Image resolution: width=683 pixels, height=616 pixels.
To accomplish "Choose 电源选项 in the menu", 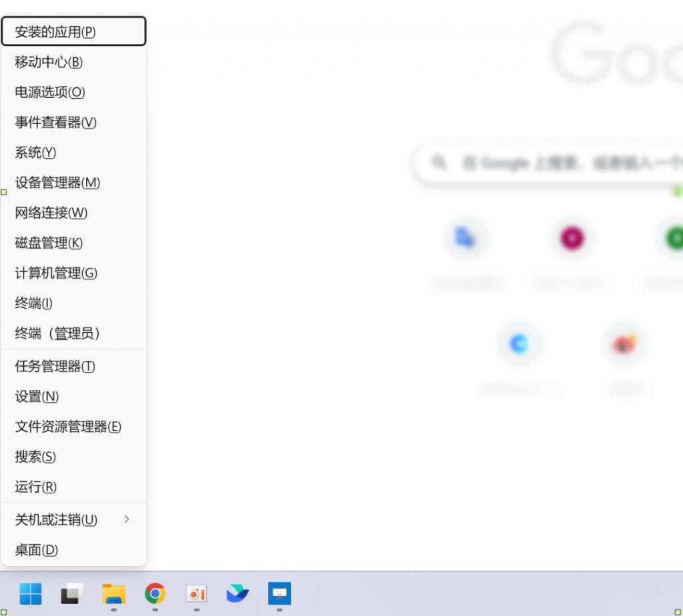I will click(50, 92).
